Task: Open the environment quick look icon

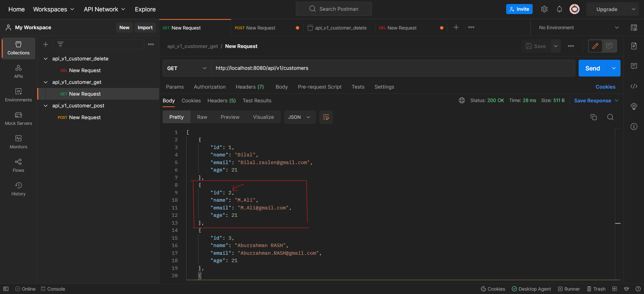Action: point(634,28)
